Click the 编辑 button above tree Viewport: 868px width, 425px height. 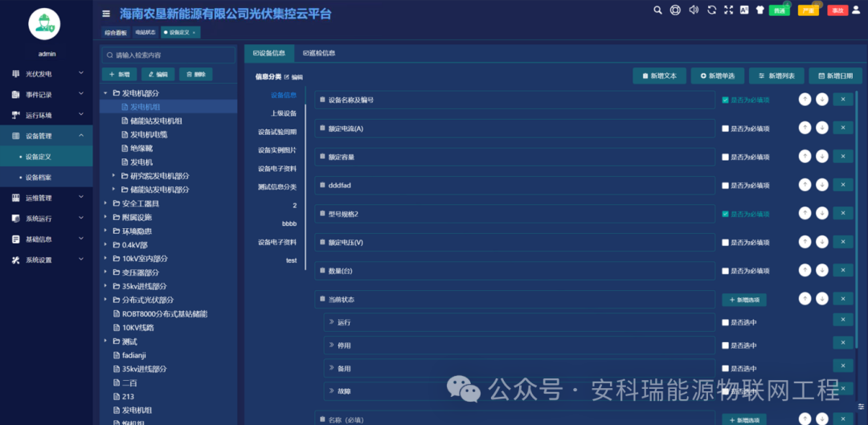(158, 74)
